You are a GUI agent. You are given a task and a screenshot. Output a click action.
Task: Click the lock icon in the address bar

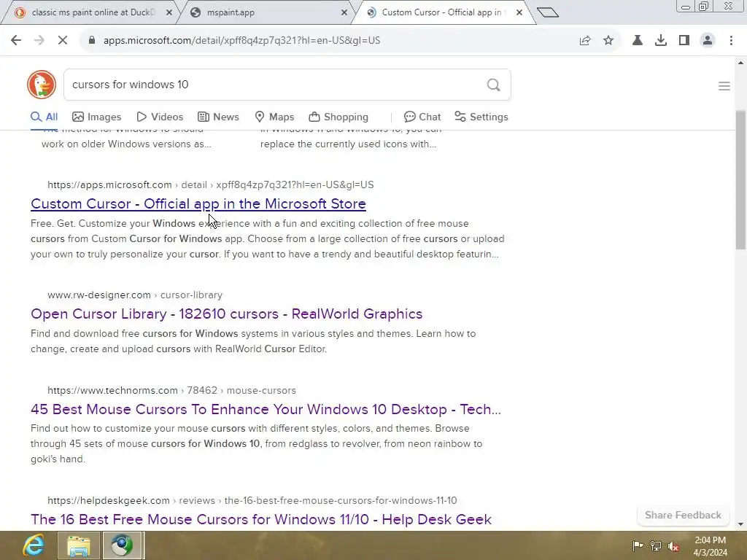[x=92, y=41]
